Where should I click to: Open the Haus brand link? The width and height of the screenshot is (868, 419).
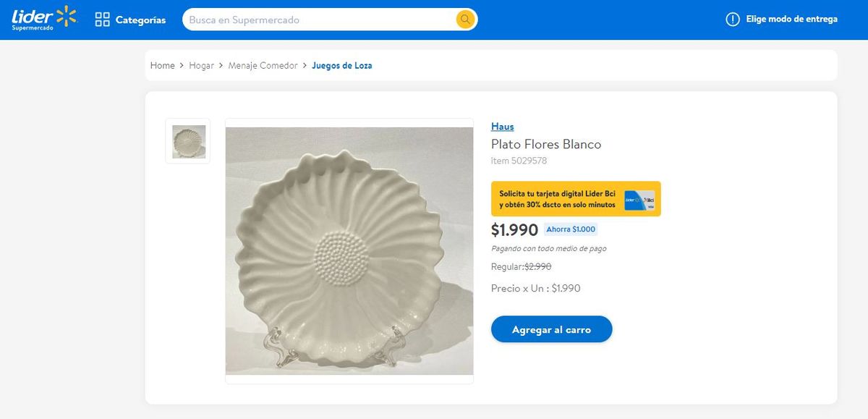pos(502,127)
